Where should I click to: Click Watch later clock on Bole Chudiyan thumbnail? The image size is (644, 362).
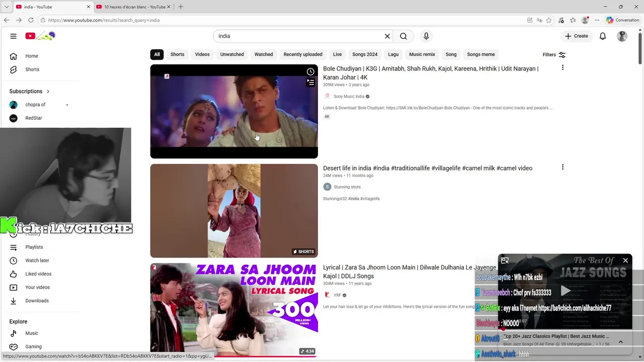[x=310, y=72]
